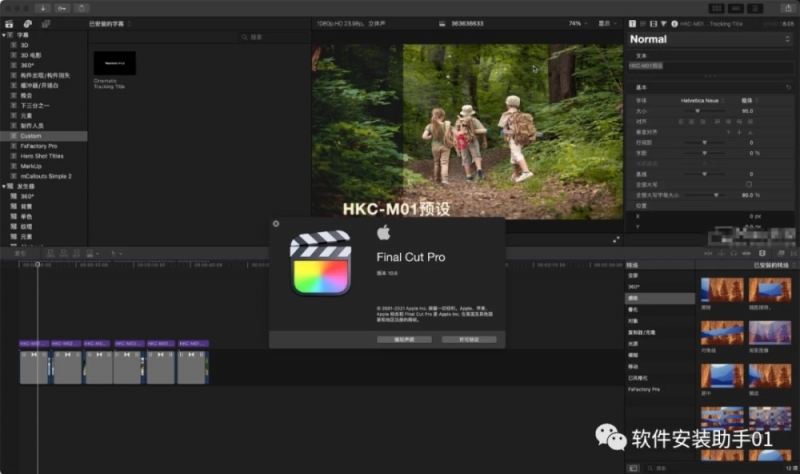Select the Hero Shot Titles category
The image size is (800, 474).
[x=43, y=156]
